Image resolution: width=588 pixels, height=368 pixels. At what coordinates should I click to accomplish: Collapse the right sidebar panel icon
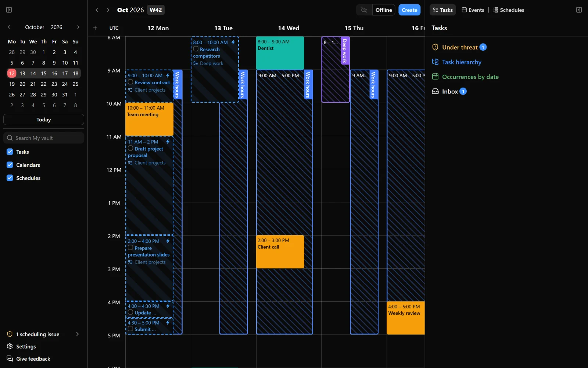(579, 10)
